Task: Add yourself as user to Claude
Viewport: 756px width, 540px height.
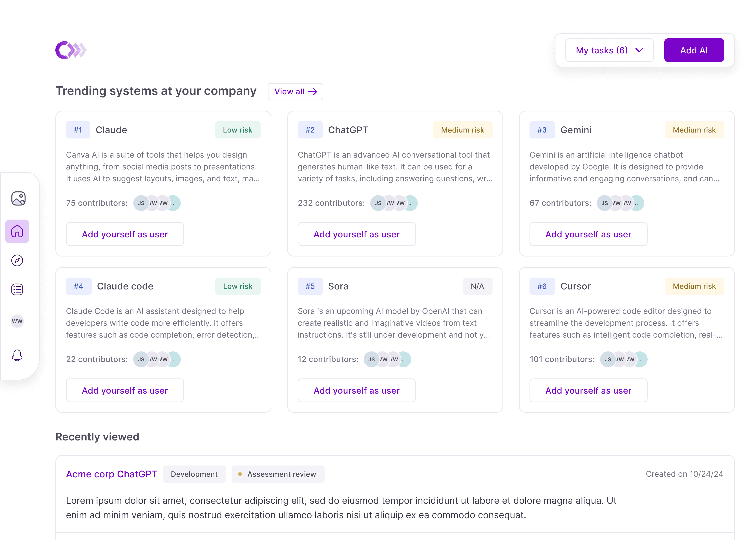Action: pos(125,234)
